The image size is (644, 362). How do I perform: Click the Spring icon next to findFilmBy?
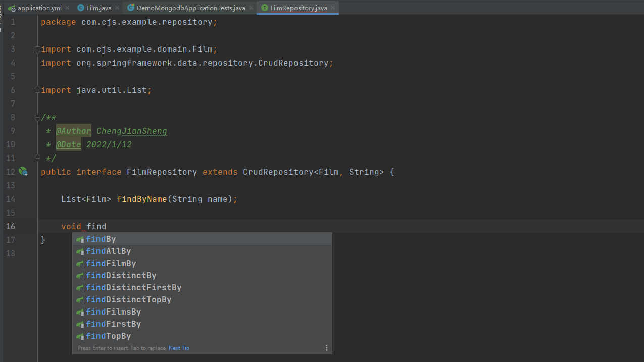80,264
